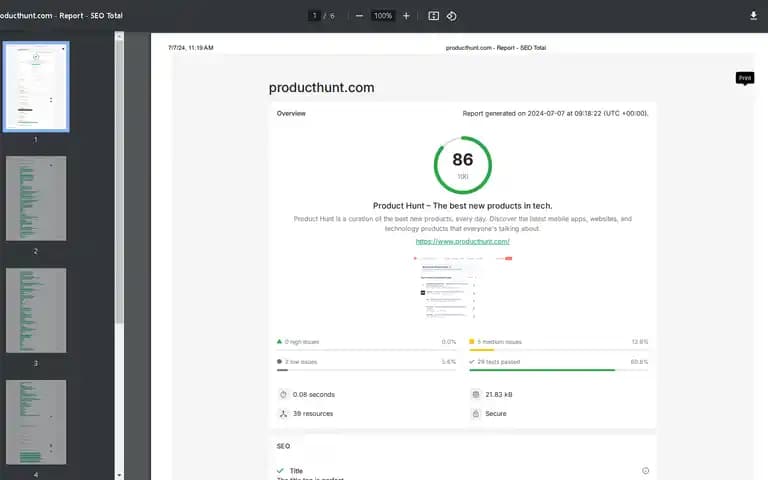Click the report generated timestamp text
Viewport: 768px width, 480px height.
point(555,113)
